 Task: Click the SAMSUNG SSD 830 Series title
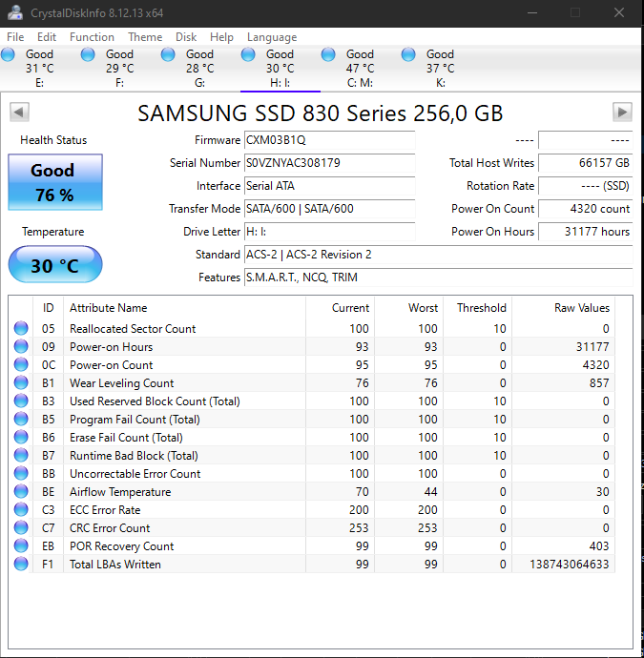tap(321, 113)
